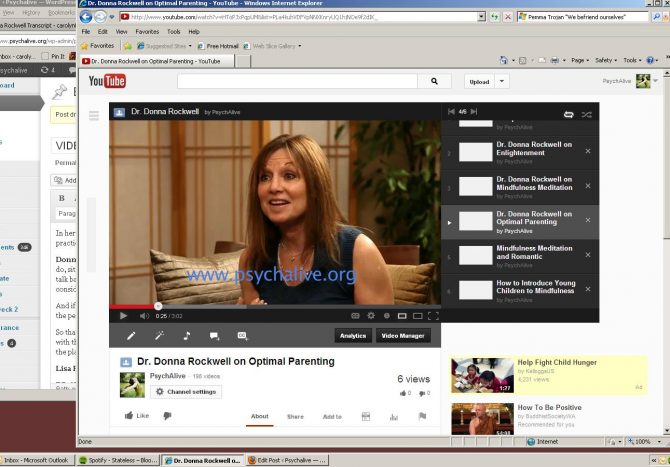The image size is (670, 467).
Task: Go back with IE back arrow
Action: coord(86,17)
